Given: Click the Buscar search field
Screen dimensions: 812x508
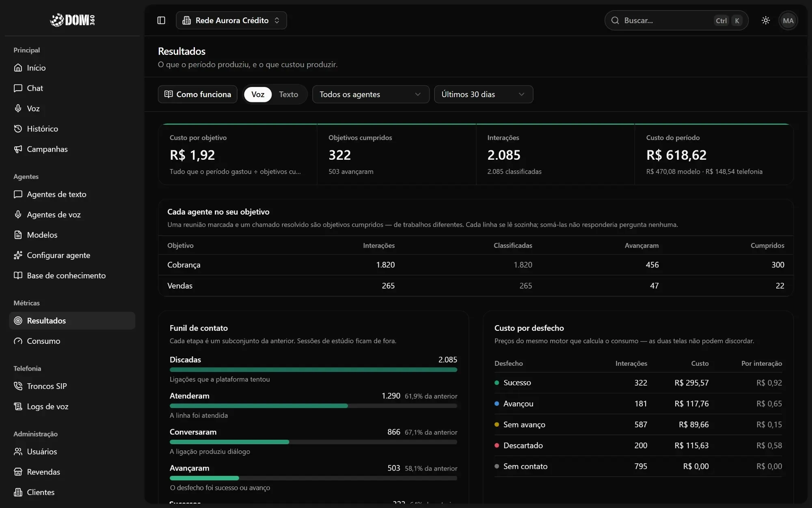Looking at the screenshot, I should tap(676, 20).
